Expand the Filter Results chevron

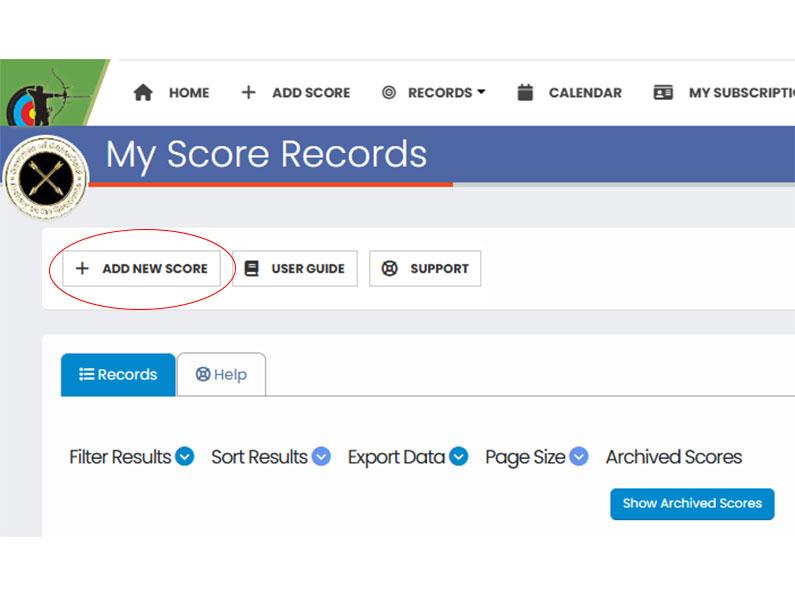[x=184, y=457]
